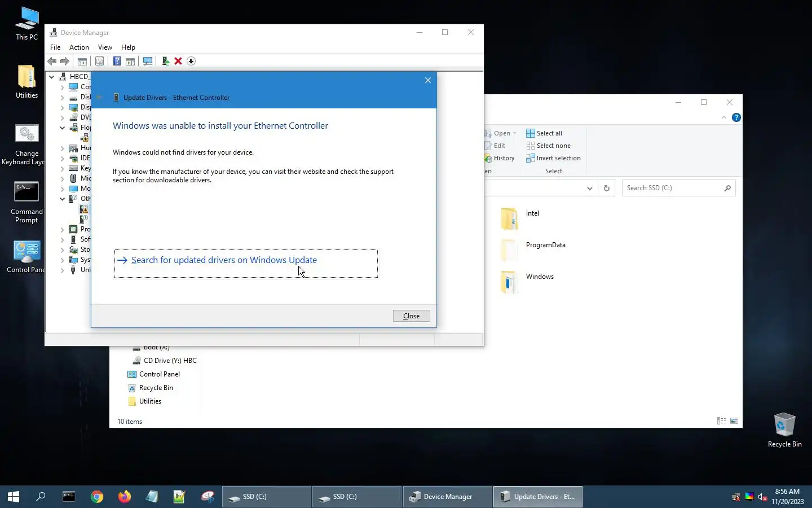Expand the Processors node in device tree

(63, 229)
